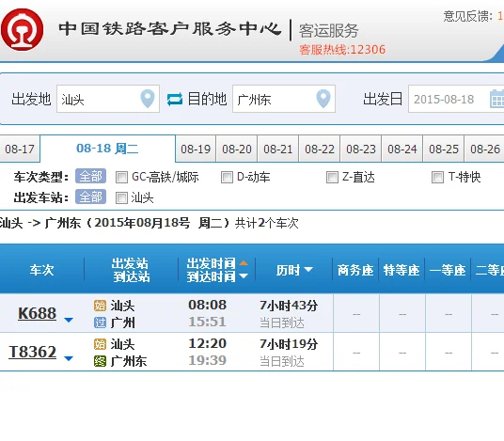The height and width of the screenshot is (441, 504).
Task: Click the 共计2个车次 result summary
Action: [x=267, y=223]
